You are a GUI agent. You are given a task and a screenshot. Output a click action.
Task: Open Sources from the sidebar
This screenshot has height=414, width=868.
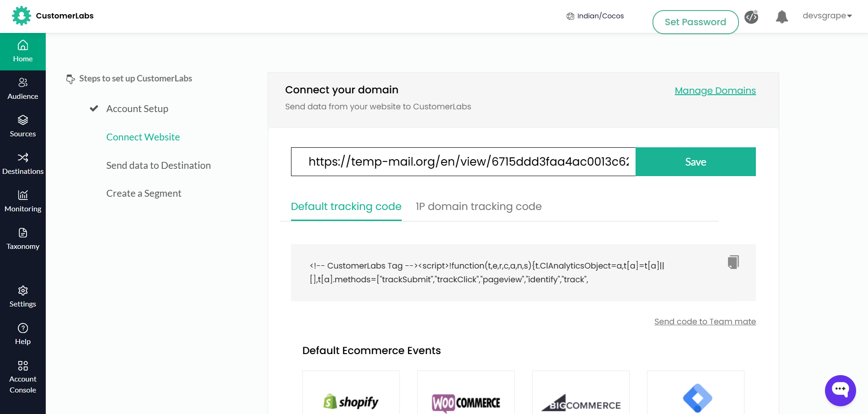point(23,126)
